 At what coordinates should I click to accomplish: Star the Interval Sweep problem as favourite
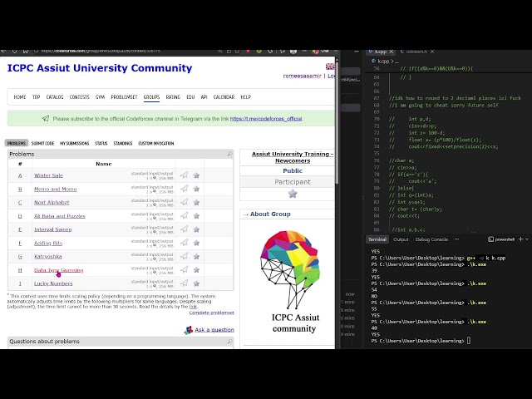pyautogui.click(x=196, y=229)
